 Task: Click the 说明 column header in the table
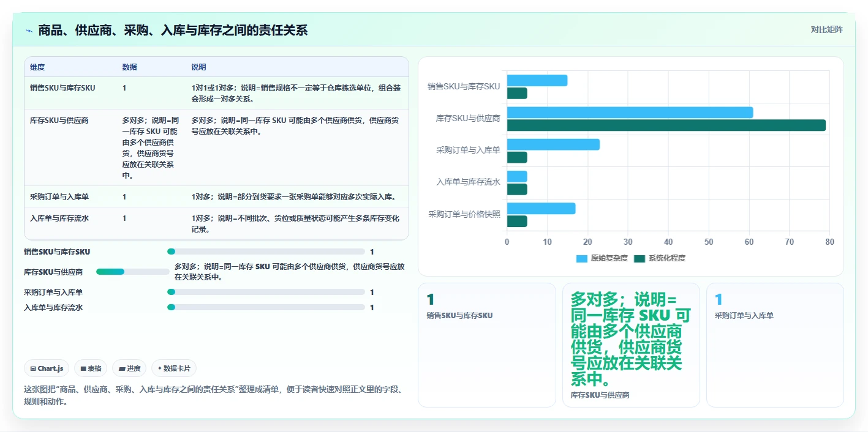pyautogui.click(x=198, y=67)
